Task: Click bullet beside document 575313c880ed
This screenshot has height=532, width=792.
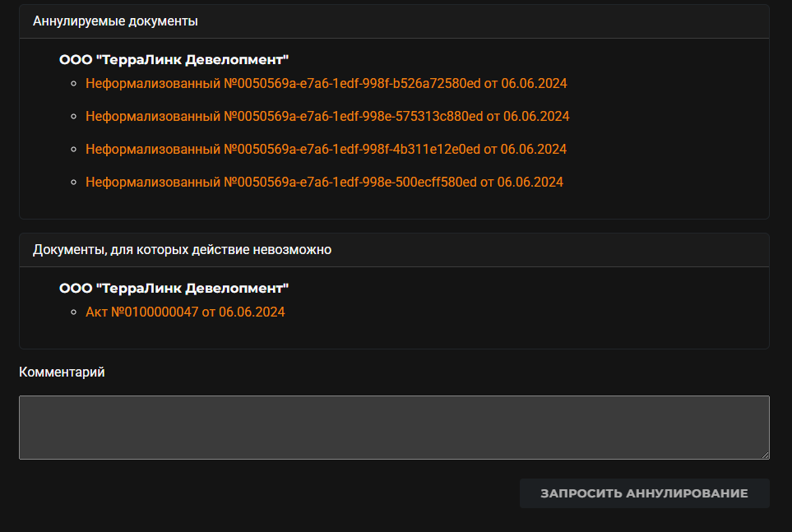Action: click(x=74, y=116)
